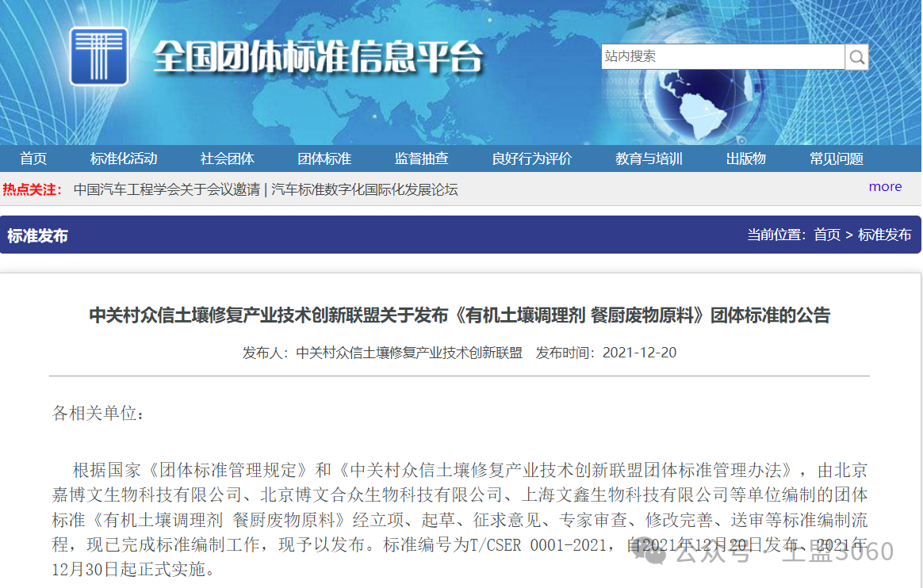Click 首页 in the breadcrumb trail

point(827,235)
